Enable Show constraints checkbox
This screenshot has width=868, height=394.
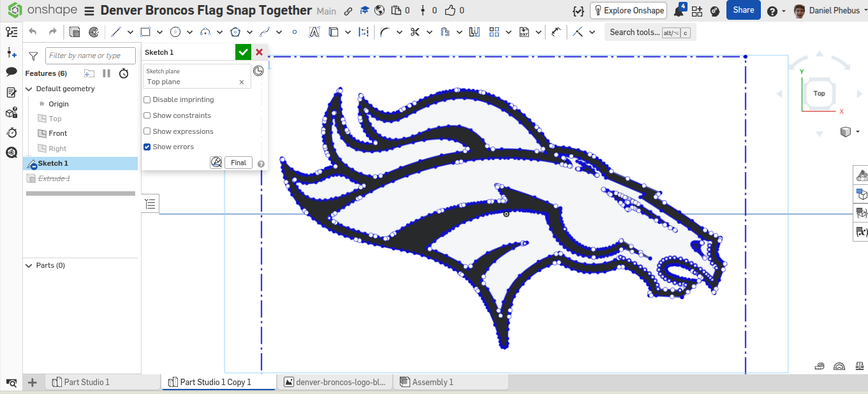[147, 115]
